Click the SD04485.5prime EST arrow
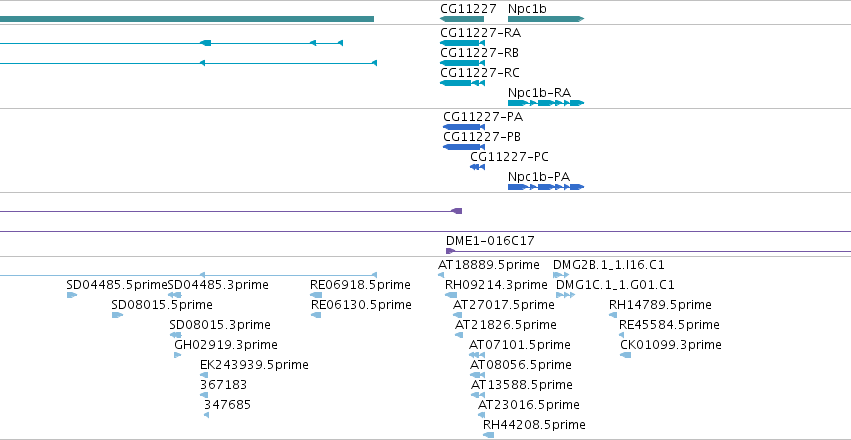 click(x=72, y=295)
